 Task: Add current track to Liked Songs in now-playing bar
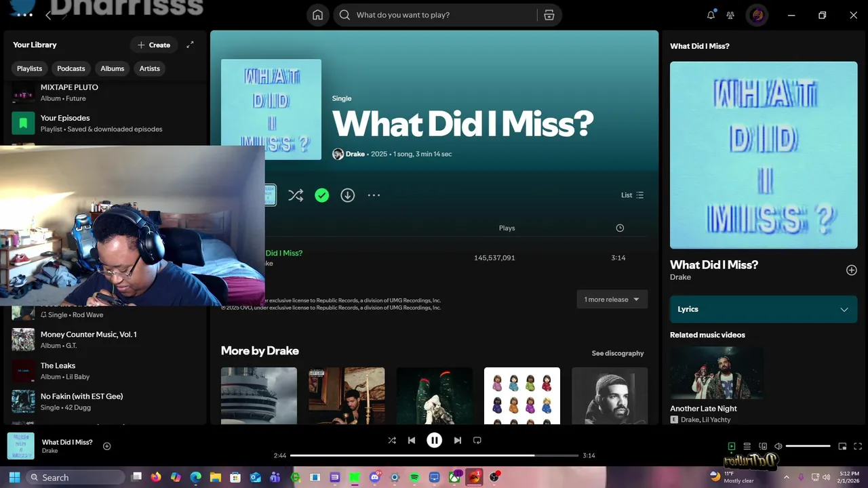(x=106, y=446)
